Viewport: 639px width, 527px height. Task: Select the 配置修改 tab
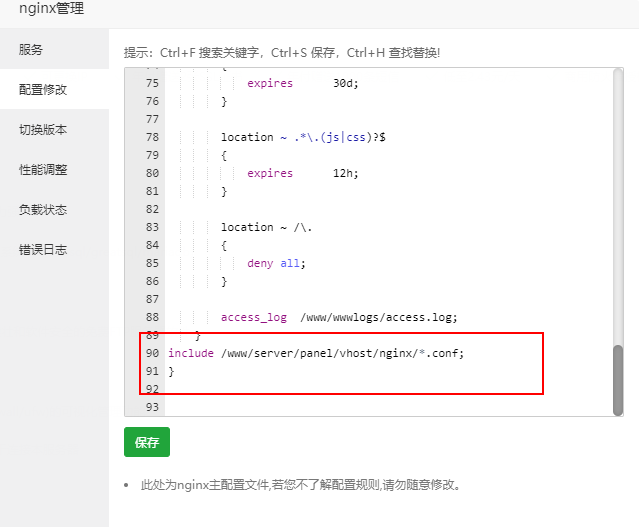pyautogui.click(x=54, y=89)
